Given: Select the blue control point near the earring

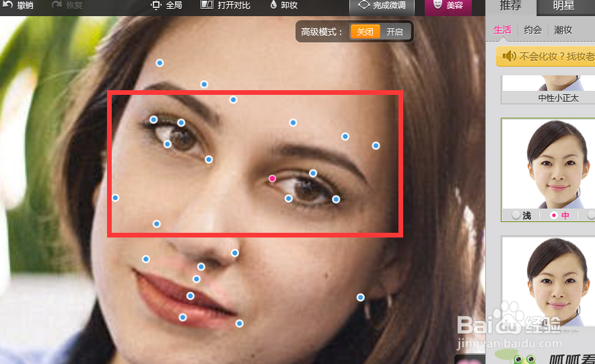Looking at the screenshot, I should point(361,297).
